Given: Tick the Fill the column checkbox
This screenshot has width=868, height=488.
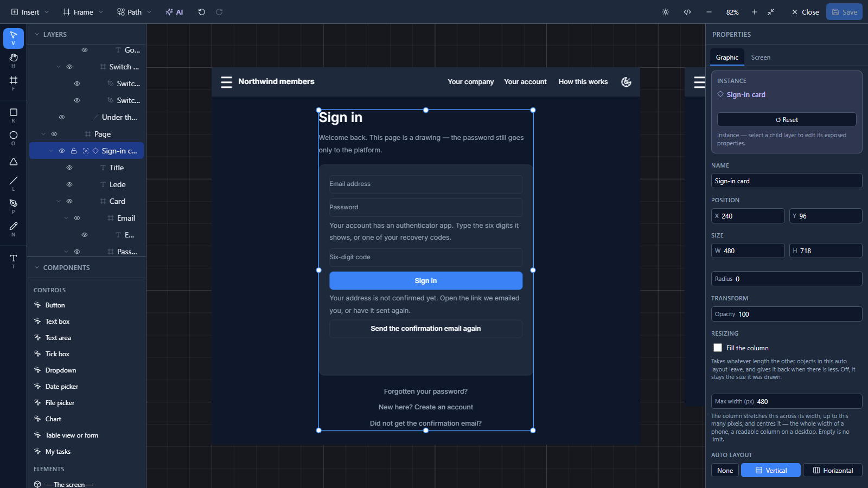Looking at the screenshot, I should (718, 348).
